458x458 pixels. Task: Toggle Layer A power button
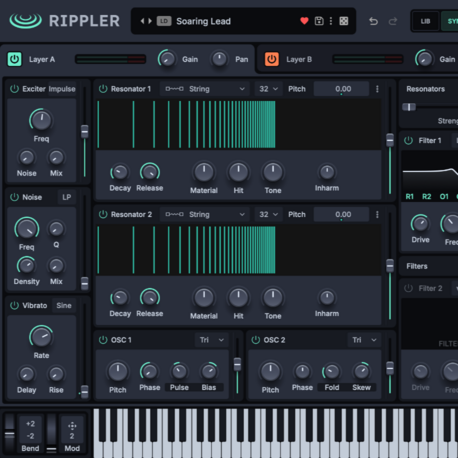14,59
